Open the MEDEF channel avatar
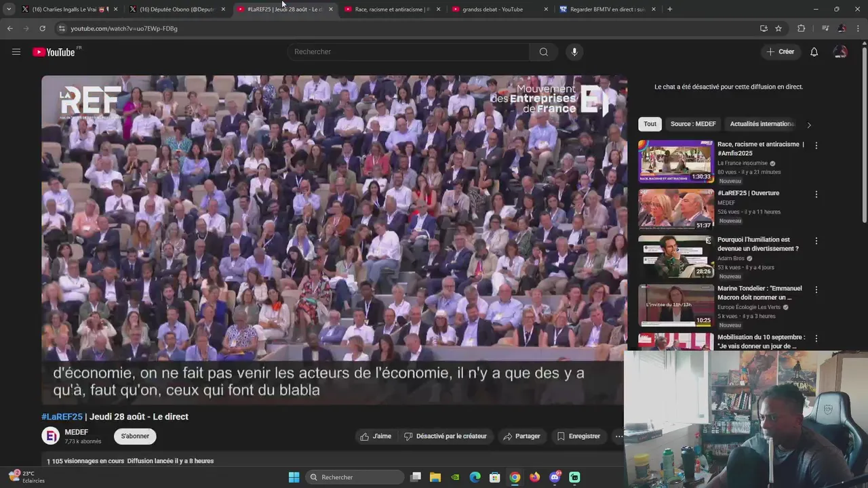This screenshot has height=488, width=868. [51, 436]
